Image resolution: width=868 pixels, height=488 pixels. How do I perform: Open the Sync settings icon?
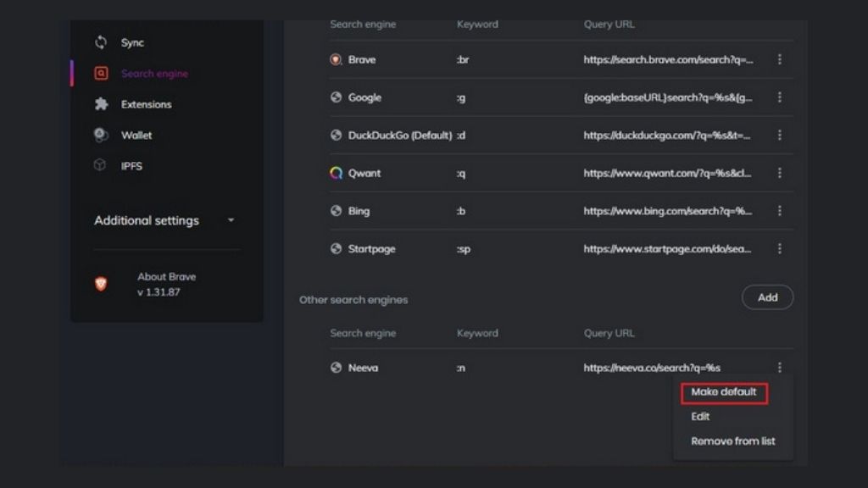[x=101, y=42]
